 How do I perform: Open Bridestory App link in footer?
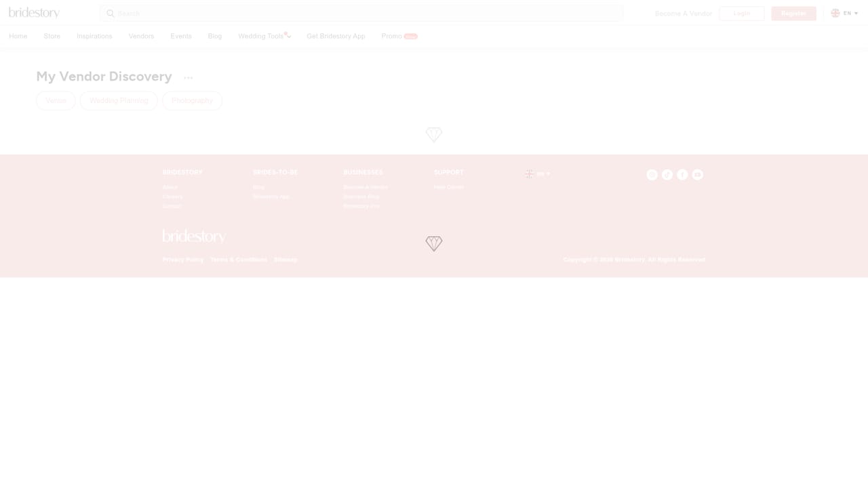coord(271,197)
